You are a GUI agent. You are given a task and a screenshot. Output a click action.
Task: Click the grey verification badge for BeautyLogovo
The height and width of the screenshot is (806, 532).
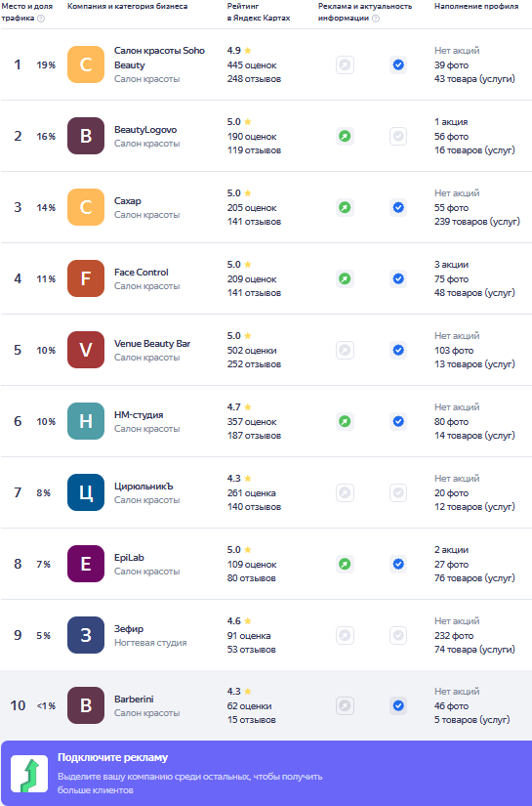click(398, 136)
